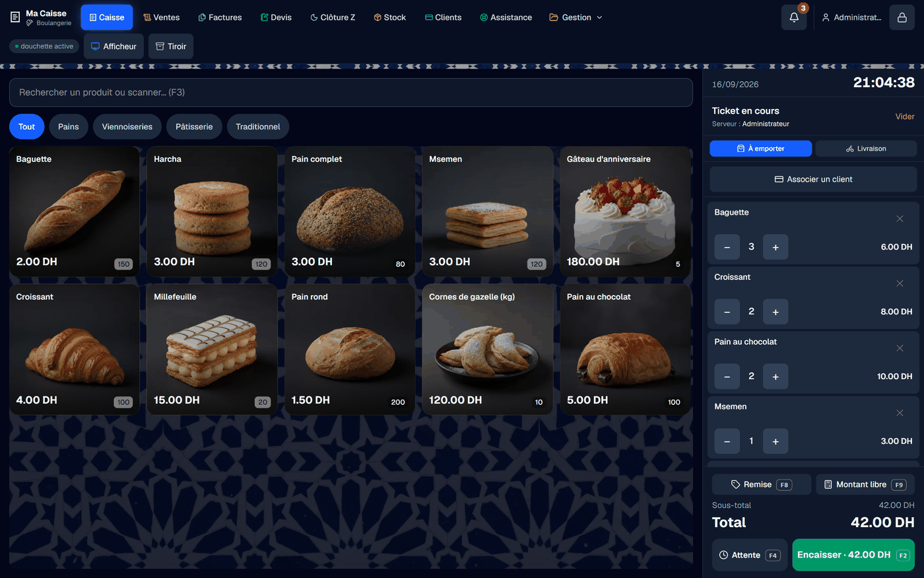Go to Caisse tab
Viewport: 924px width, 578px height.
(x=107, y=17)
